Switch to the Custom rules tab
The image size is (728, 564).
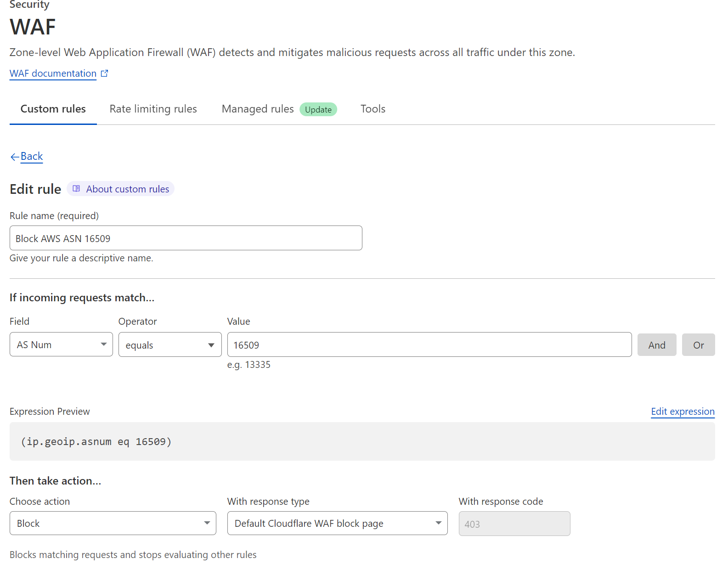[x=53, y=109]
